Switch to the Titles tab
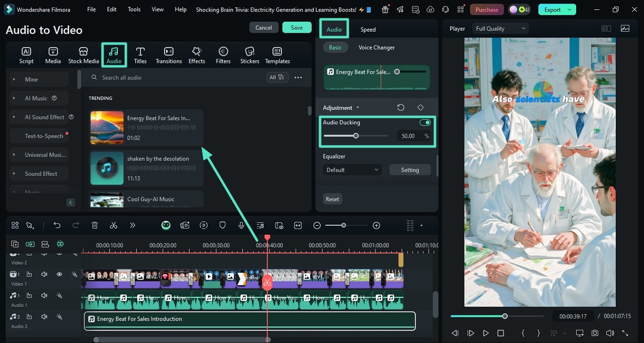 pyautogui.click(x=140, y=55)
